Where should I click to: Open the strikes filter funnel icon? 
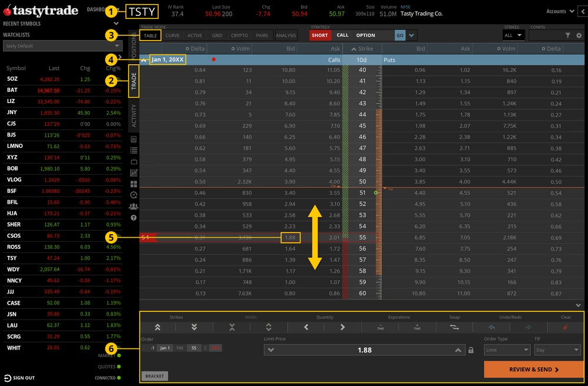pyautogui.click(x=568, y=35)
